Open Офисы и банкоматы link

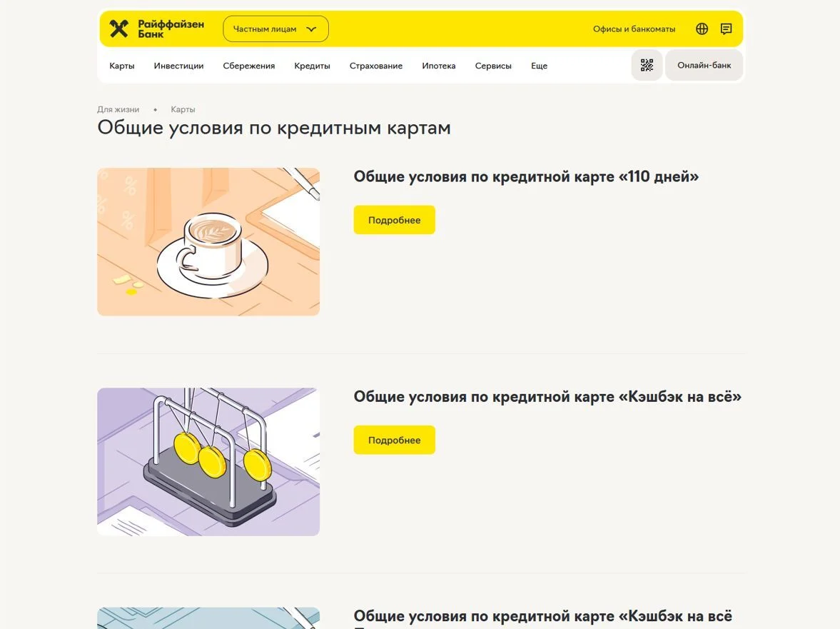[634, 29]
